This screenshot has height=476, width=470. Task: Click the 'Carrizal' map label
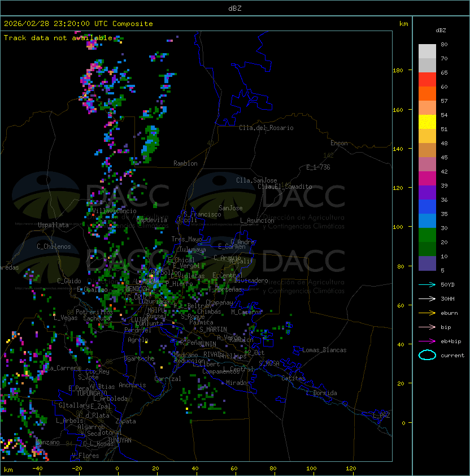point(168,379)
